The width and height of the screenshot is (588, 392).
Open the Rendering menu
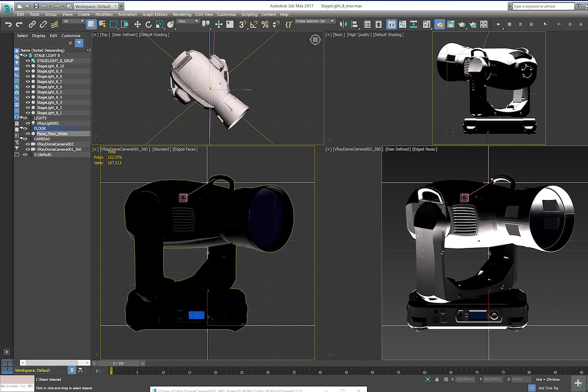pyautogui.click(x=182, y=14)
